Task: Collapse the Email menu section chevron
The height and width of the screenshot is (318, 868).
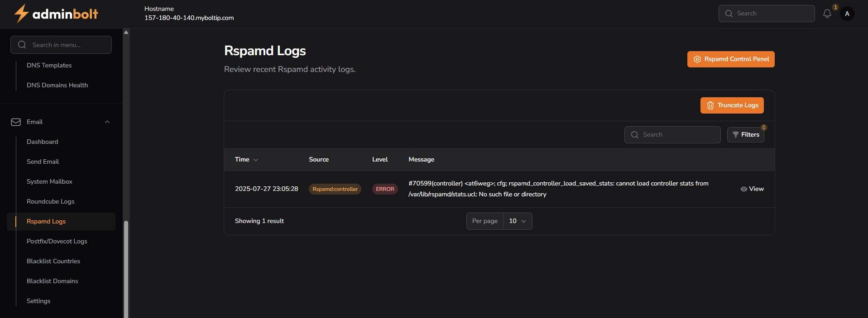Action: point(107,122)
